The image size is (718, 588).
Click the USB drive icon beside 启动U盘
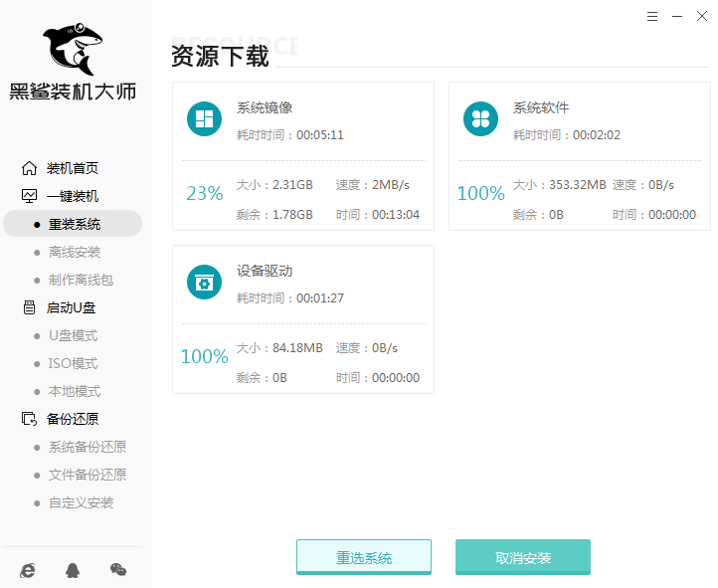(x=29, y=307)
